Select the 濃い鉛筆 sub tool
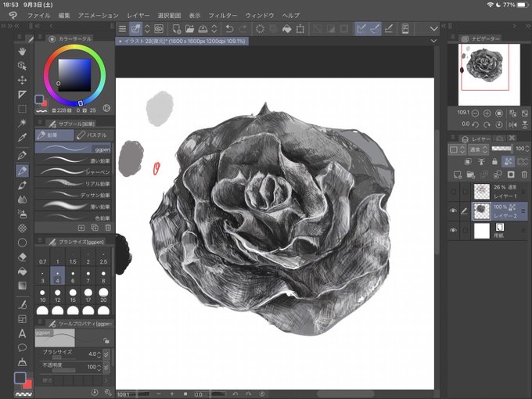The width and height of the screenshot is (532, 399). coord(74,160)
